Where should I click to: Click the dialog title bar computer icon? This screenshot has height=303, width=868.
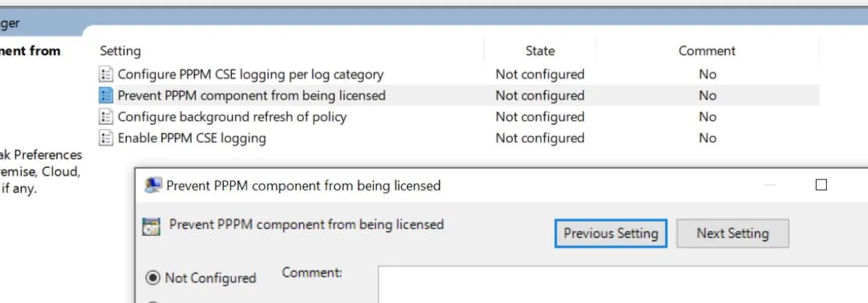pos(152,185)
